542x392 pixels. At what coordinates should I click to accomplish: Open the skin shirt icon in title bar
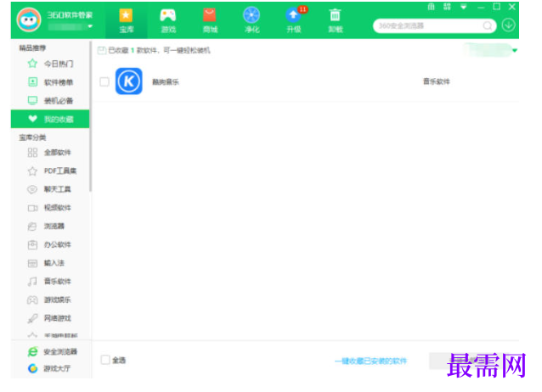[x=431, y=7]
